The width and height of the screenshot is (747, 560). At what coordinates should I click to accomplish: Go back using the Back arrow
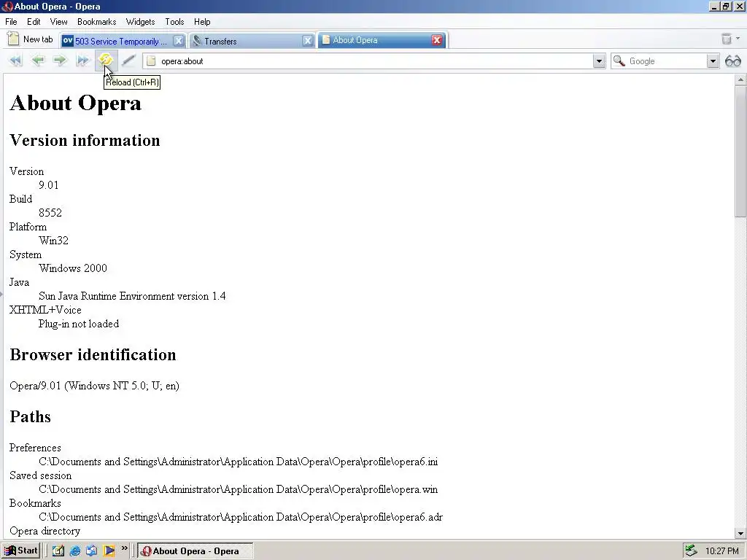[x=38, y=61]
